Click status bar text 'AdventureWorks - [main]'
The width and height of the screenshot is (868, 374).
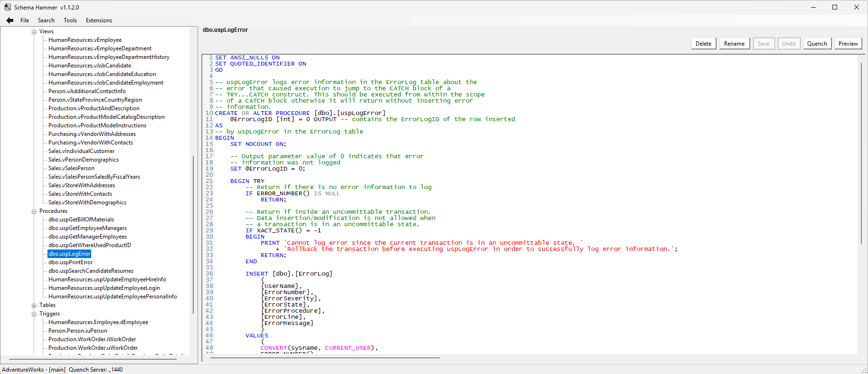[34, 370]
